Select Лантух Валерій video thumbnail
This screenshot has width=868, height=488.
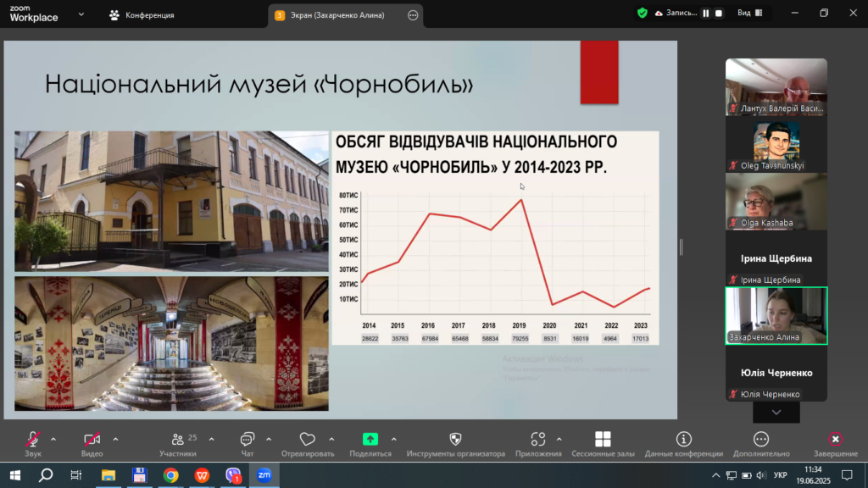click(x=776, y=87)
